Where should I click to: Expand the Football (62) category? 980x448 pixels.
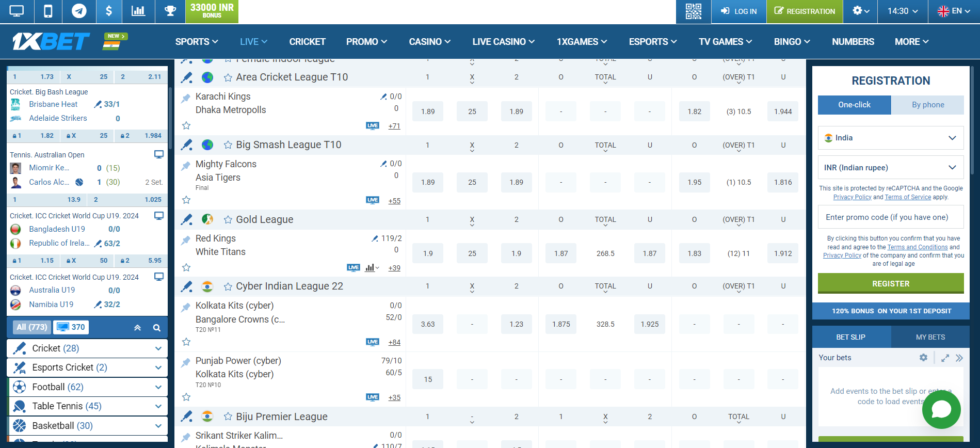coord(87,387)
